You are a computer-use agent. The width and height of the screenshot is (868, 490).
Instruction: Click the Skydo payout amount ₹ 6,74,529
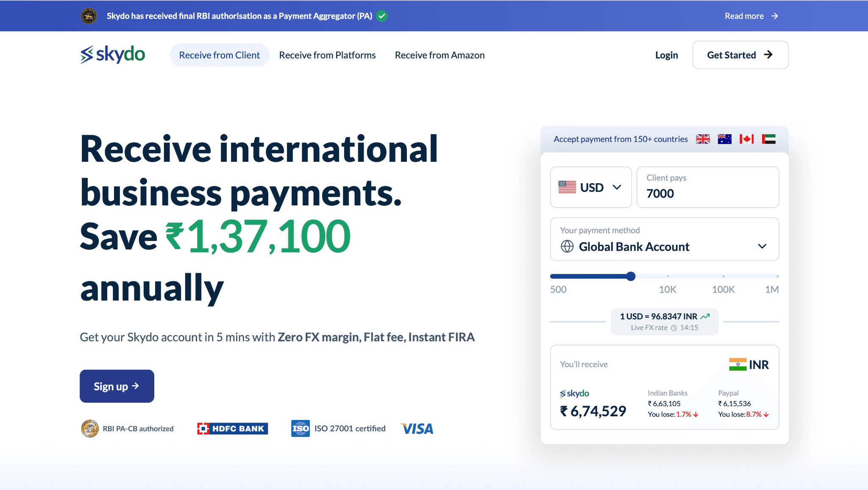coord(593,411)
